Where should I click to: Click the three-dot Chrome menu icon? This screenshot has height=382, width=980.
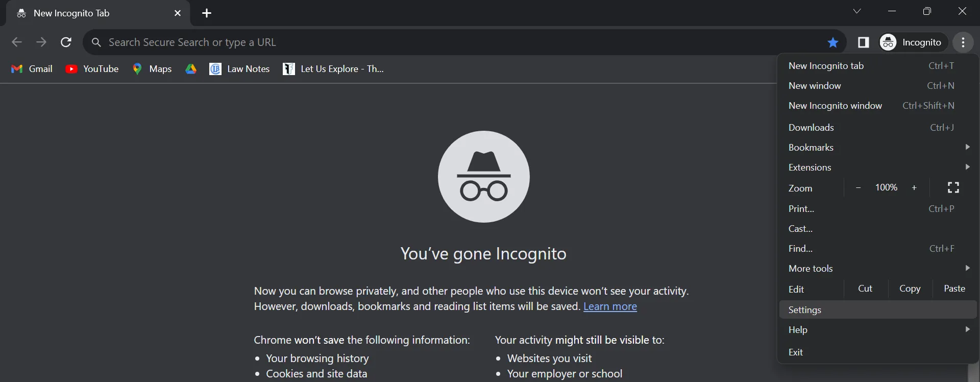pyautogui.click(x=963, y=42)
